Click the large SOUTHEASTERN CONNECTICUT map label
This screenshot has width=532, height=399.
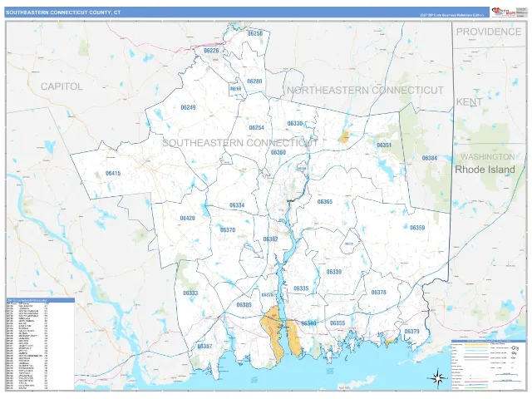tap(240, 142)
